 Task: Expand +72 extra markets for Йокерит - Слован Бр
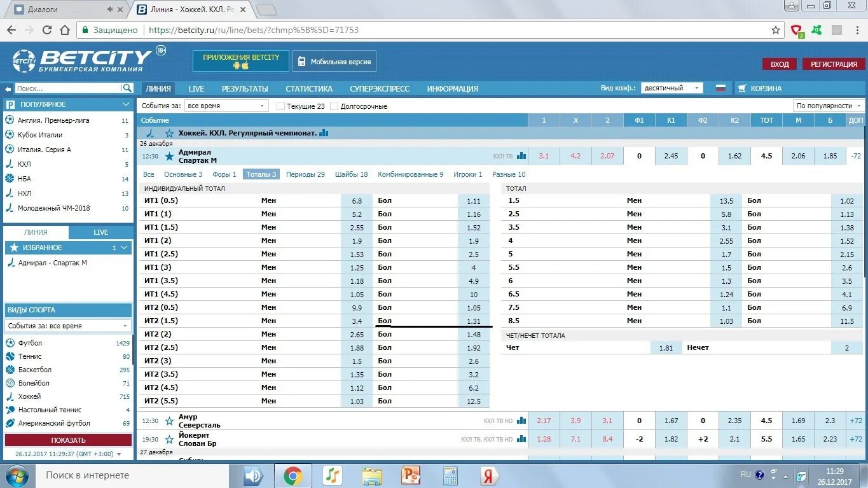pos(855,439)
